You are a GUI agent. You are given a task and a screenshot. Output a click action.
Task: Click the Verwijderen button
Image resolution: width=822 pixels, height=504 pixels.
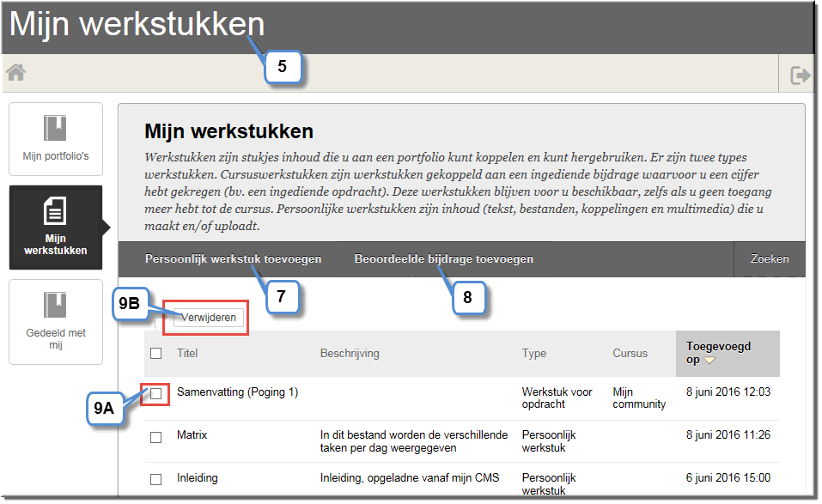pos(209,318)
